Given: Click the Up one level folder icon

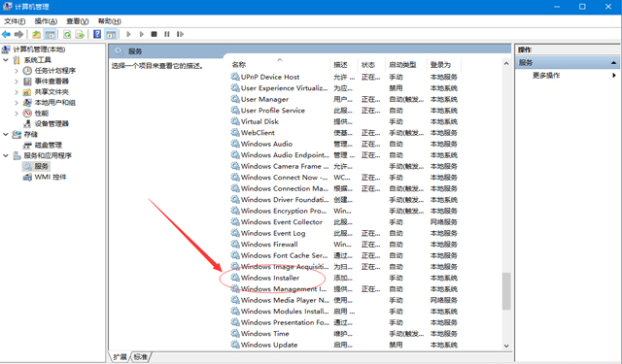Looking at the screenshot, I should (x=37, y=35).
